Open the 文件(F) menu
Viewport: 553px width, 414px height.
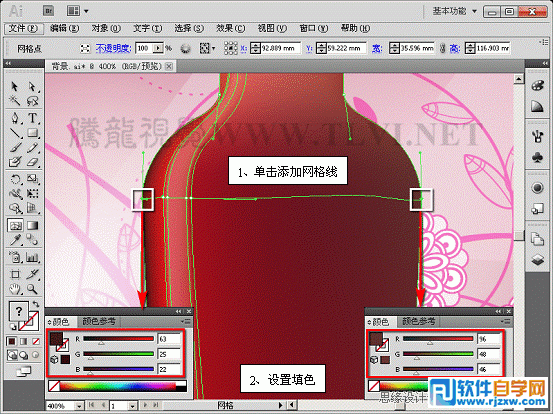pos(23,28)
